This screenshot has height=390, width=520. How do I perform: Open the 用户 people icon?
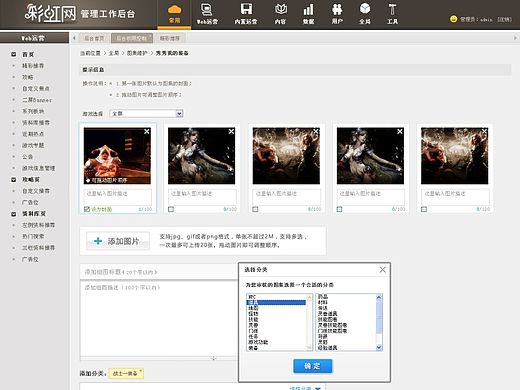(x=337, y=9)
